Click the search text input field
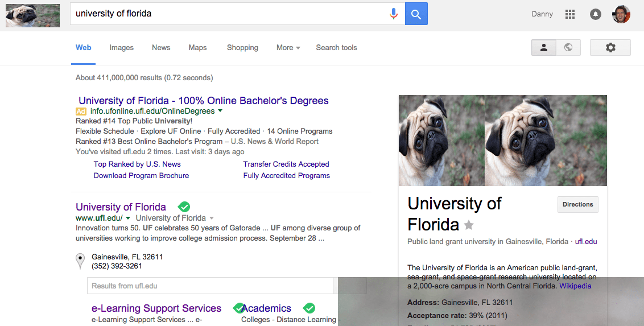Image resolution: width=644 pixels, height=326 pixels. [228, 14]
